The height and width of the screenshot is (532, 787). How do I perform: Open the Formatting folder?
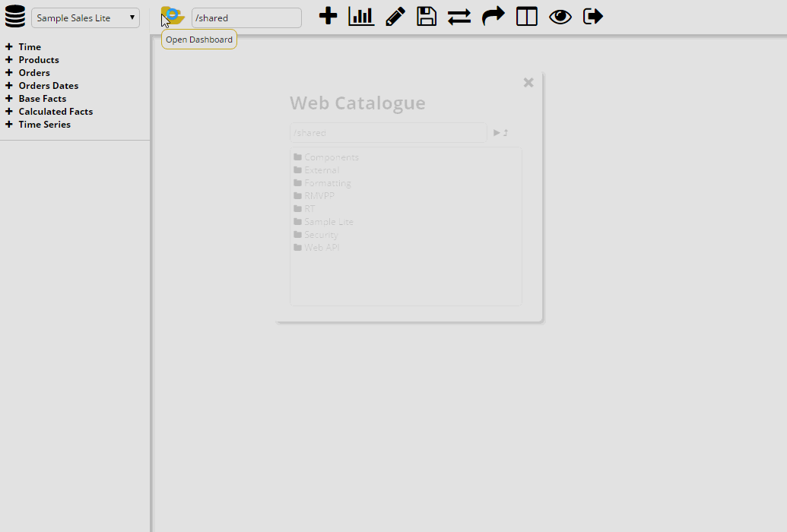(x=328, y=183)
